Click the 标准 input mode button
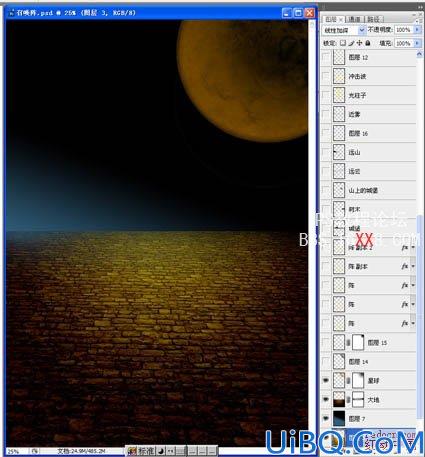Screen dimensions: 425x457 point(146,451)
